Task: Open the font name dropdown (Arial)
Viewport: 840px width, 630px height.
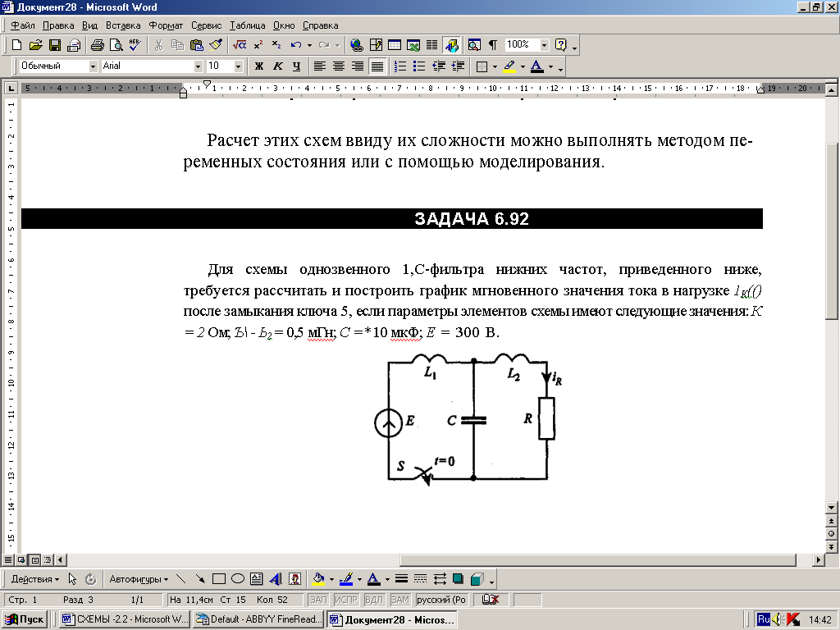Action: (198, 66)
